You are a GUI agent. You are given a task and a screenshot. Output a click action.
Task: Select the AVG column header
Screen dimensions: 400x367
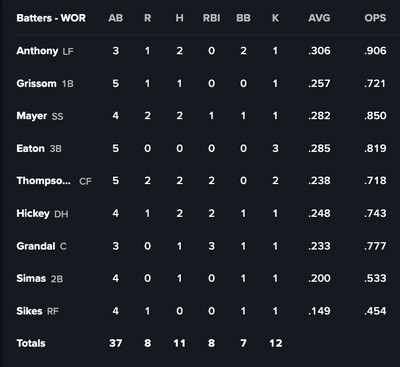tap(319, 18)
